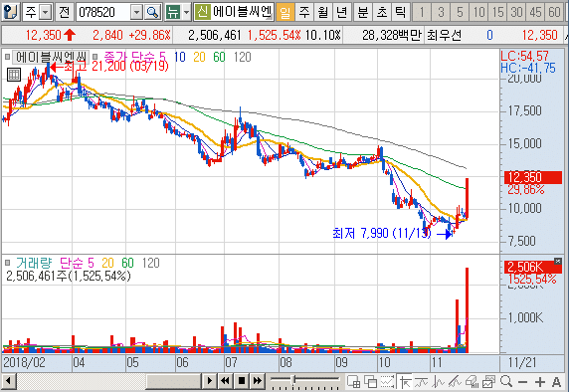Select the 월 monthly period toggle
The image size is (569, 392).
pos(322,13)
